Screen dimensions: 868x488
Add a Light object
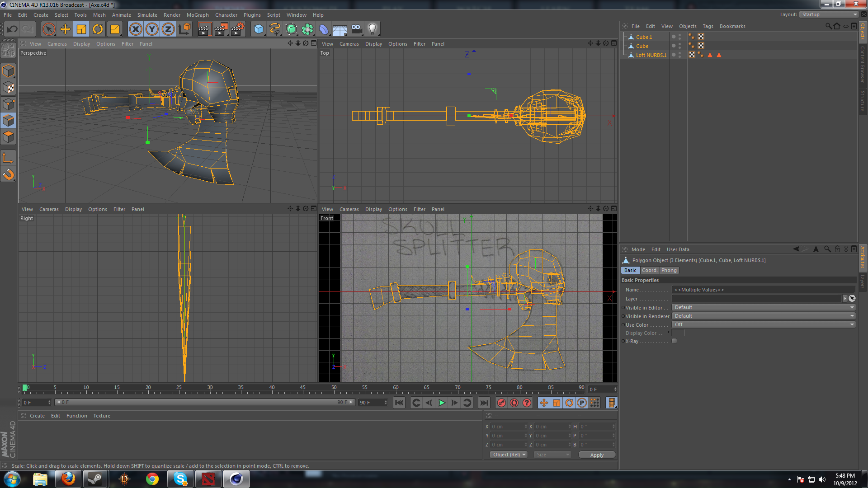point(373,29)
